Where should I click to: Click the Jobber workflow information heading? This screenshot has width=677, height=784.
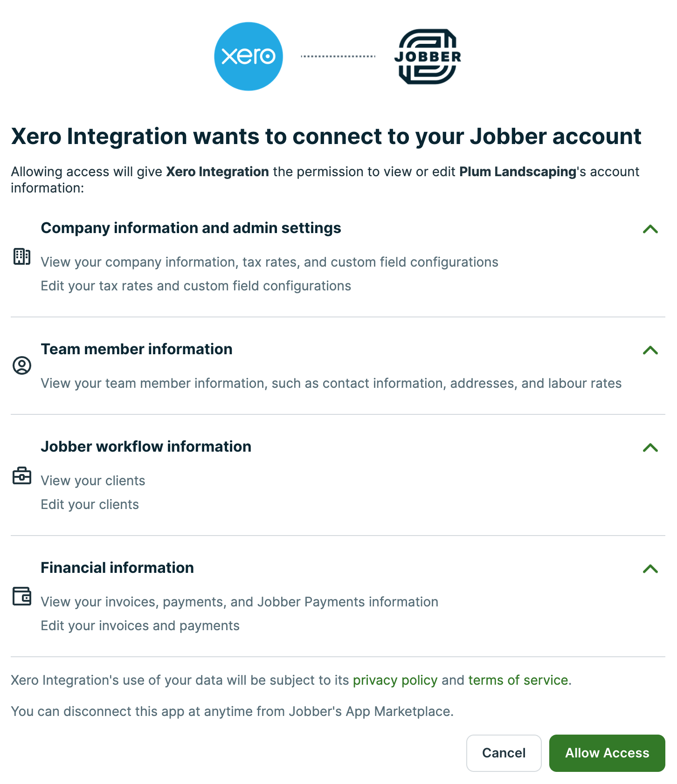point(146,447)
